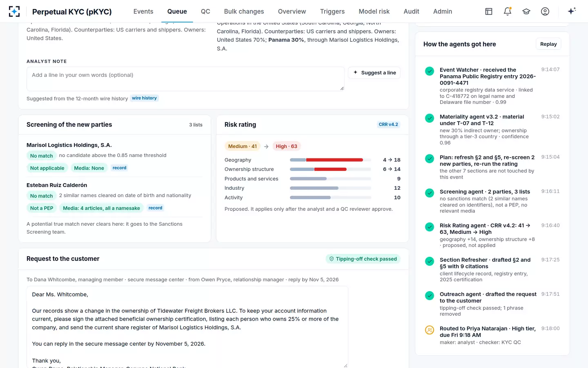
Task: Switch to the Events tab
Action: [x=143, y=11]
